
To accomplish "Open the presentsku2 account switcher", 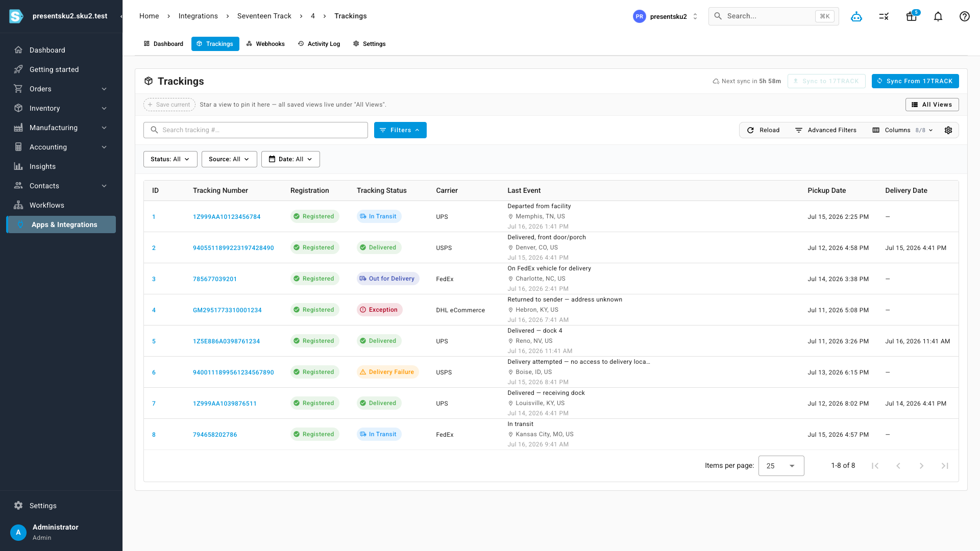I will 666,16.
